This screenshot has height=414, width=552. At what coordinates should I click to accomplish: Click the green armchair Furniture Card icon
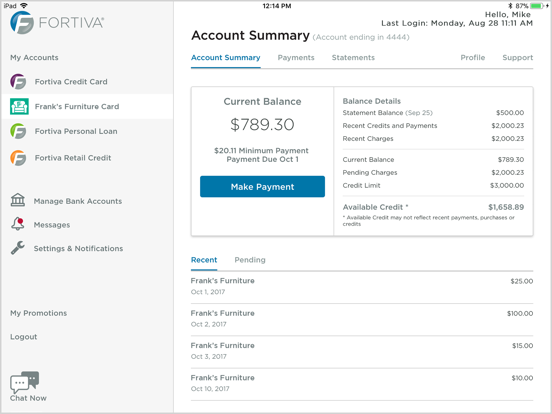[19, 106]
